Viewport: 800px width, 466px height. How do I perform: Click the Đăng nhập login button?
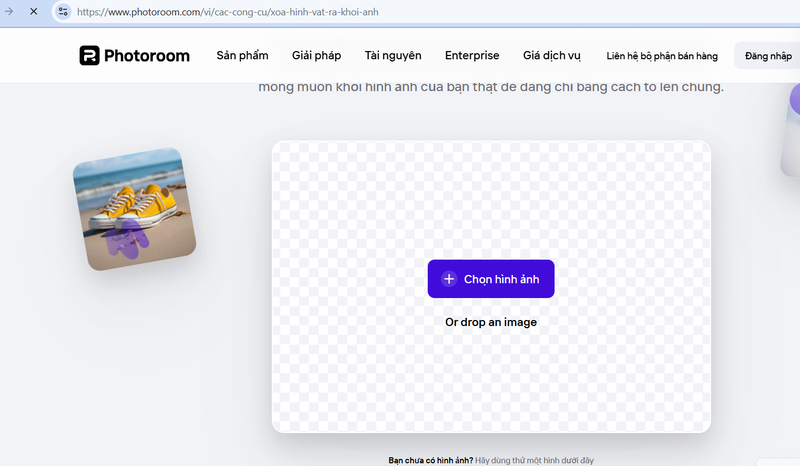coord(767,56)
